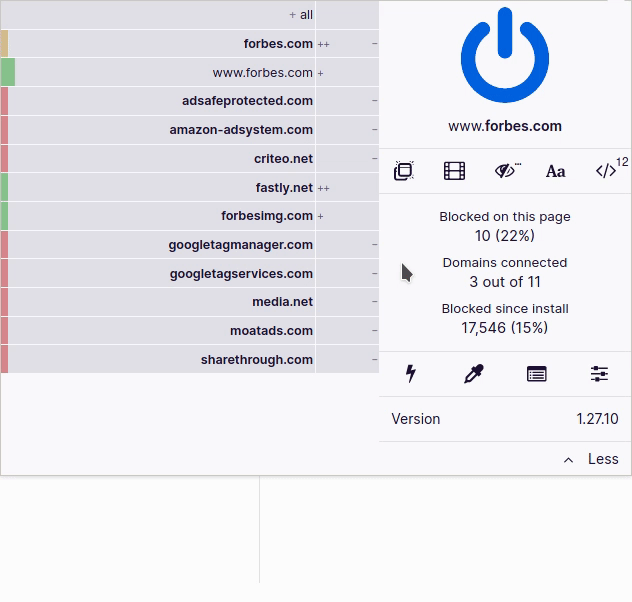Click the www.forbes.com hostname label
The height and width of the screenshot is (602, 632).
click(505, 126)
